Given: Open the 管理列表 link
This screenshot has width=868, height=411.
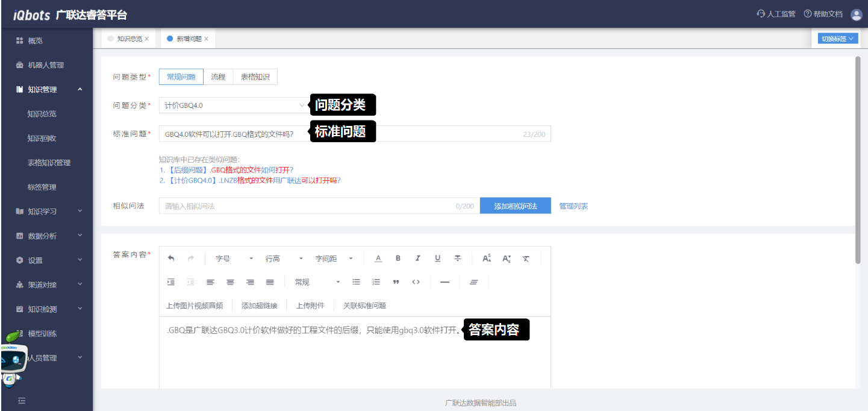Looking at the screenshot, I should (573, 206).
